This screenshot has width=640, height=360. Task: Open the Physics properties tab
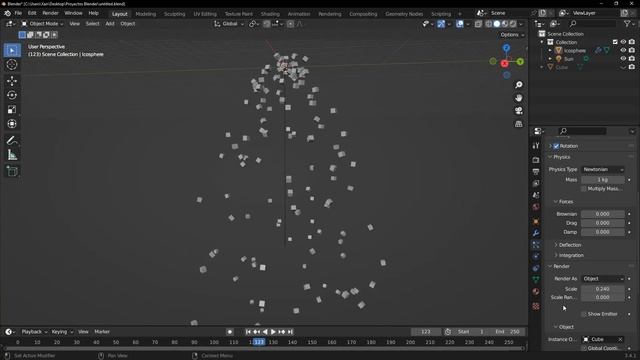point(536,256)
